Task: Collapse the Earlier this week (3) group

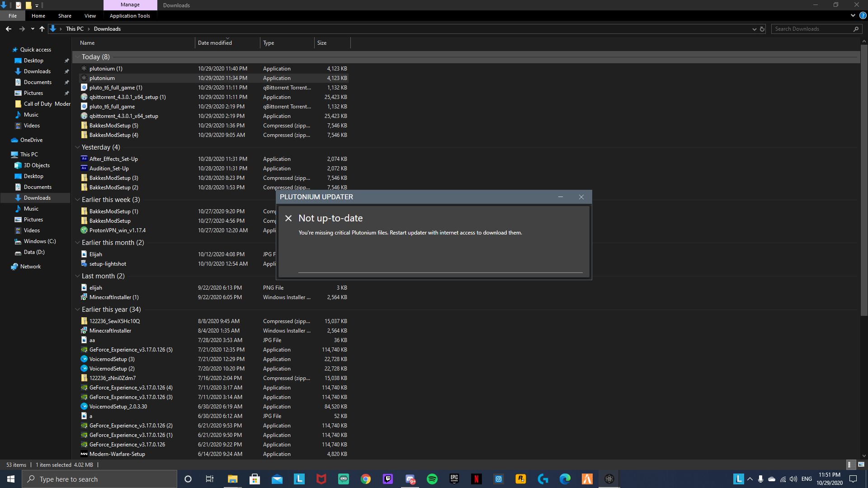Action: coord(78,200)
